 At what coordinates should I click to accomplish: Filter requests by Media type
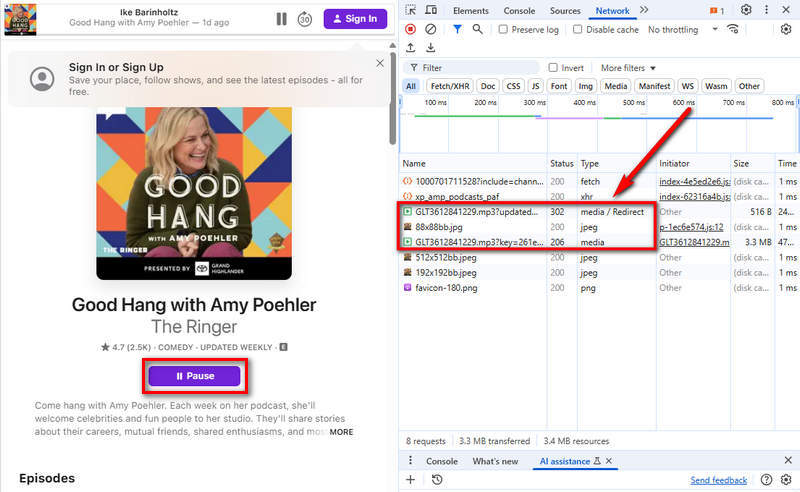616,86
